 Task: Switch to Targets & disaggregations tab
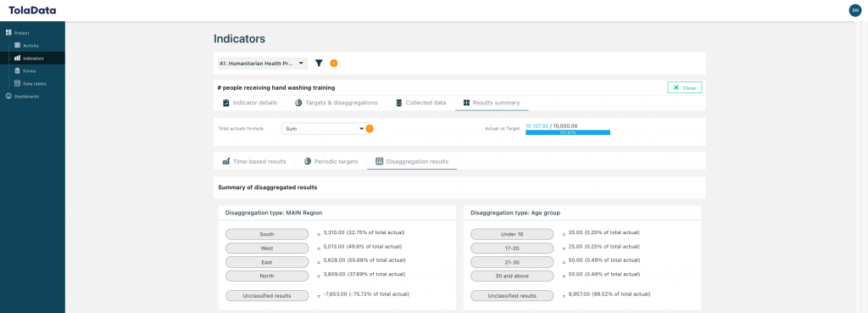[336, 103]
